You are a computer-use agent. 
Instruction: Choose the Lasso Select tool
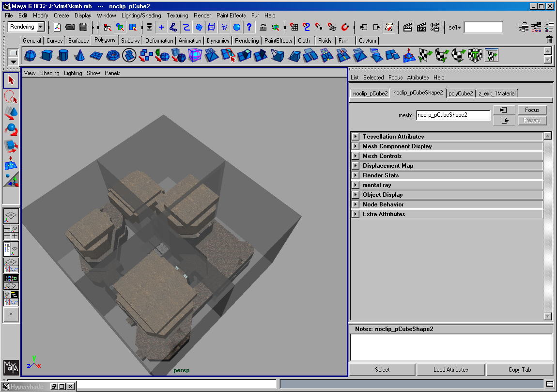pos(11,96)
